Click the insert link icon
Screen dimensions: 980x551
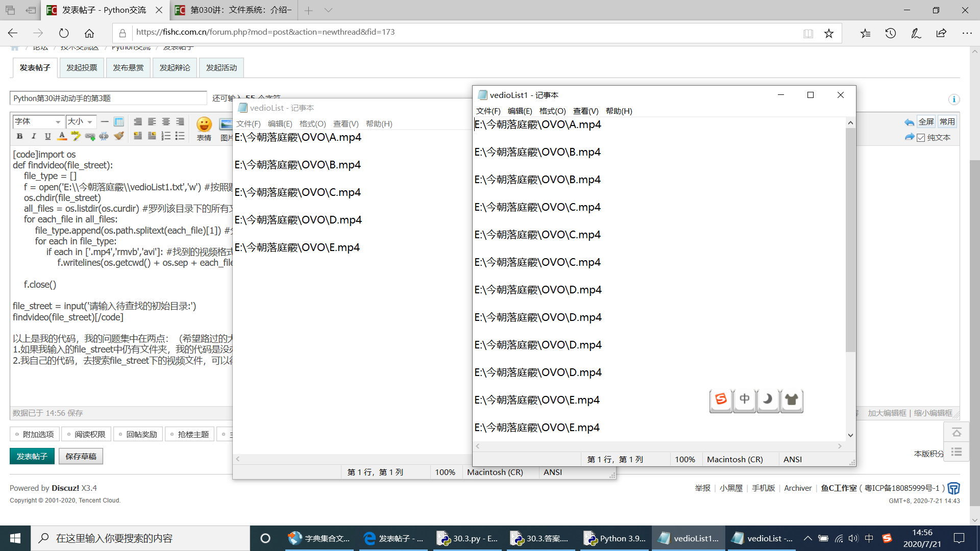tap(90, 136)
